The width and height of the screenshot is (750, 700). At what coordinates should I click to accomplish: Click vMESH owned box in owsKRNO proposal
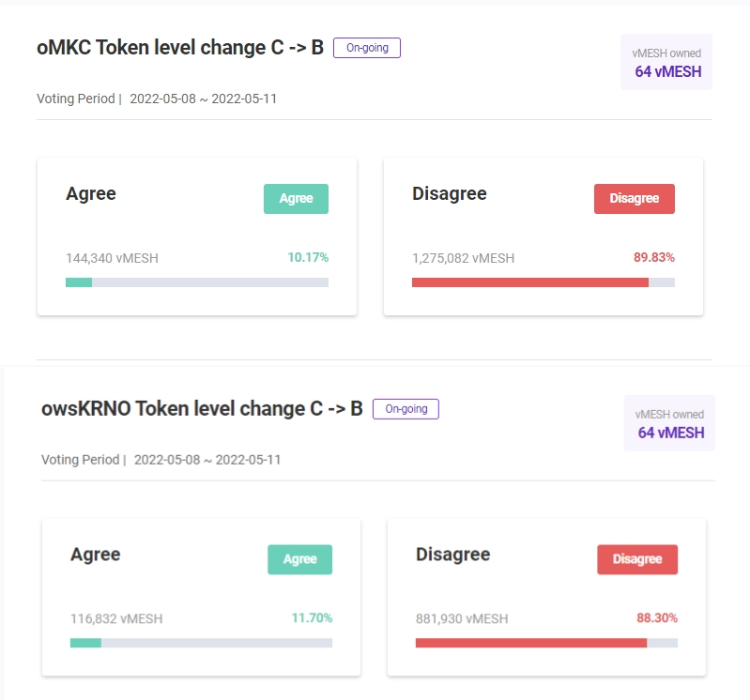tap(669, 423)
